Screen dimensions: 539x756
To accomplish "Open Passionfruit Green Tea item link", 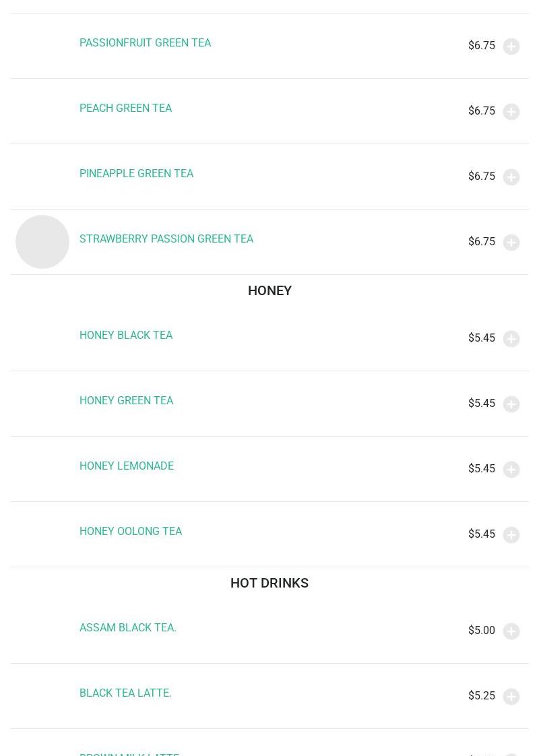I will click(145, 43).
